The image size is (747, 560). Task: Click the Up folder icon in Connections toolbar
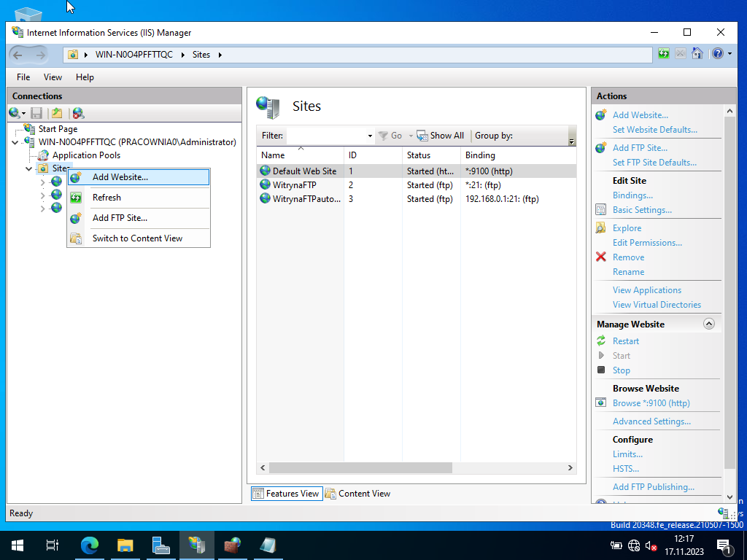click(x=57, y=113)
